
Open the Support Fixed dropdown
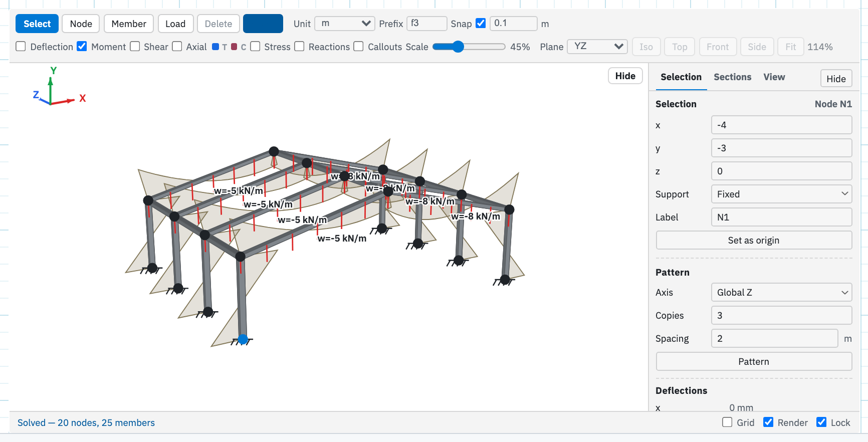[x=781, y=194]
